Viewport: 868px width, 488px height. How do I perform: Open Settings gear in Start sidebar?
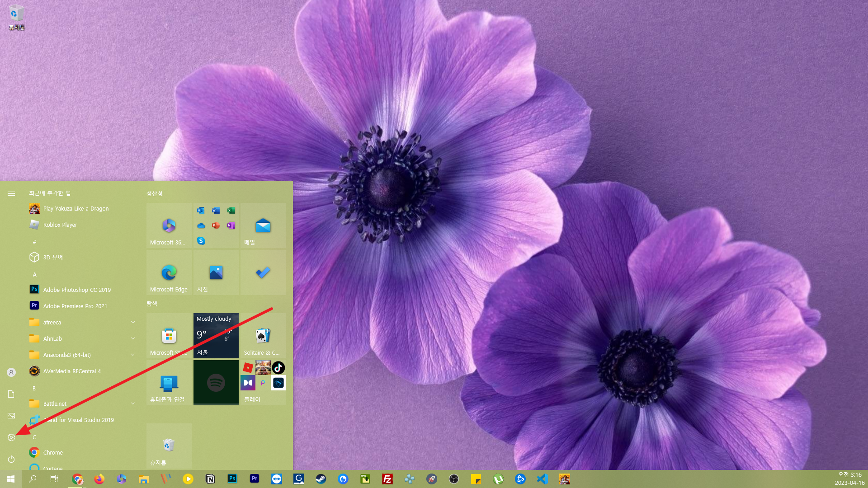11,437
